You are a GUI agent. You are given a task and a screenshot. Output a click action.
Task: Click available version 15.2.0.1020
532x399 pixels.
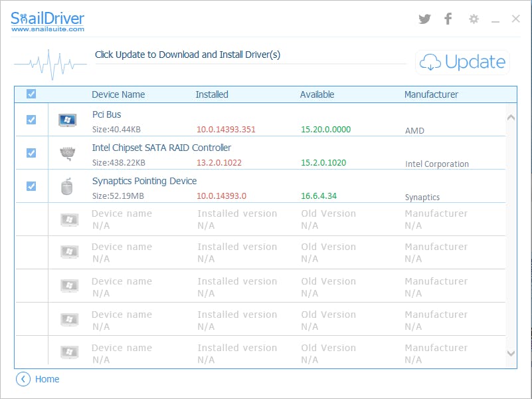coord(323,163)
